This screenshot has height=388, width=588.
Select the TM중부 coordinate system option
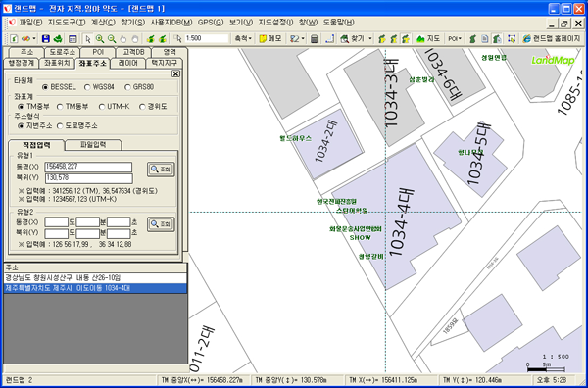pos(34,107)
